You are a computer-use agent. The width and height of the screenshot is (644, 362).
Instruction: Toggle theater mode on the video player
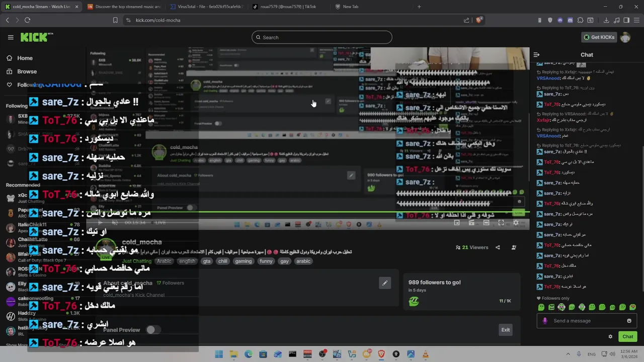pos(486,223)
